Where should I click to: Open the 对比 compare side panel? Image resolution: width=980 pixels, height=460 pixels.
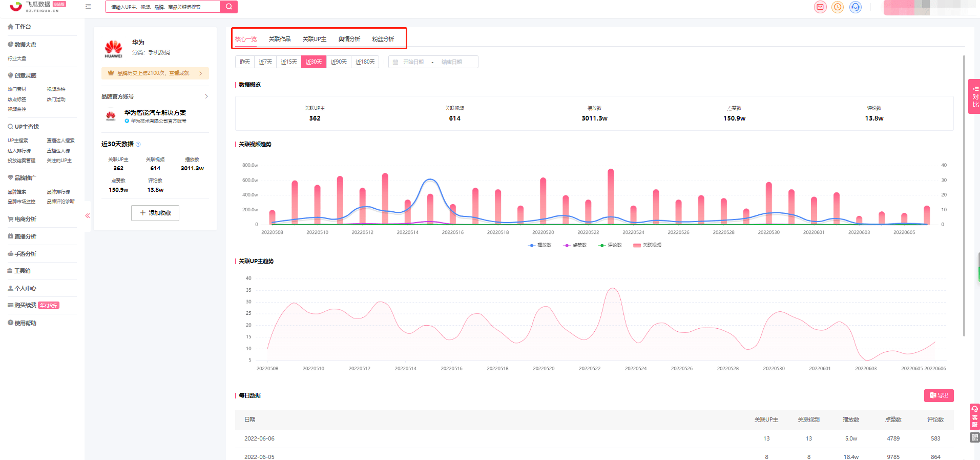click(974, 96)
